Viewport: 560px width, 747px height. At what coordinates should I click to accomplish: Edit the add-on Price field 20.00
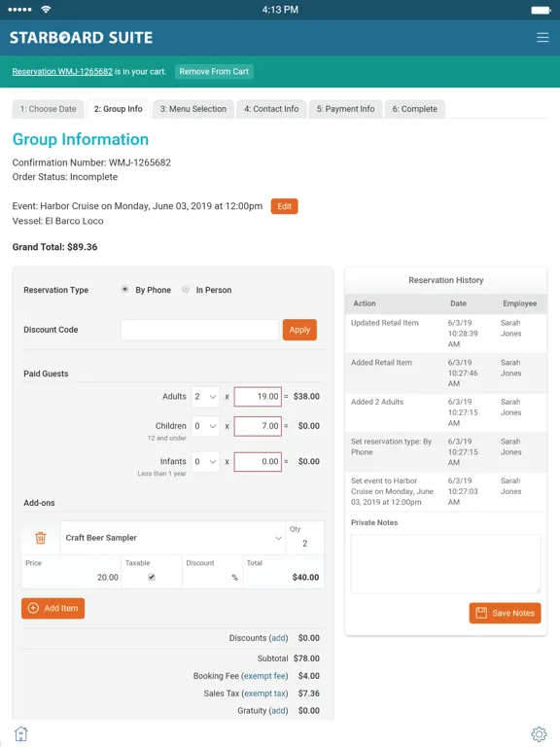click(x=71, y=572)
